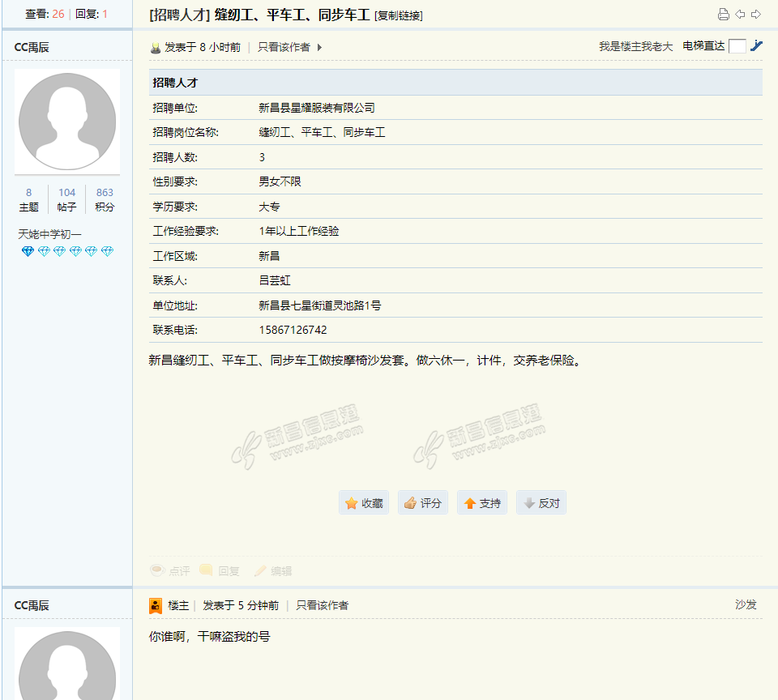778x700 pixels.
Task: Go to next thread arrow
Action: (x=756, y=15)
